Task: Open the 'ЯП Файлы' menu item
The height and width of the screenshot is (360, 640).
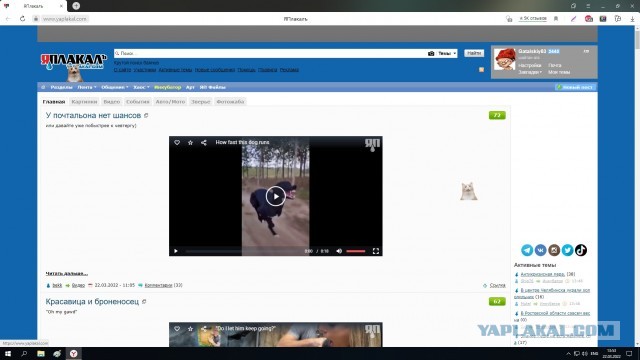Action: [x=213, y=87]
